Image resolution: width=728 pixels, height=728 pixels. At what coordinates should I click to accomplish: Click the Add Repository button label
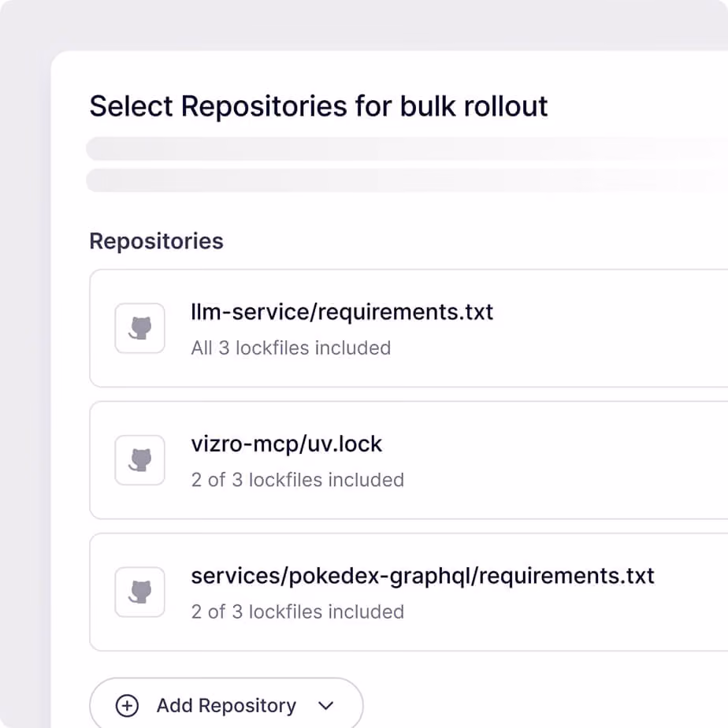[x=226, y=706]
